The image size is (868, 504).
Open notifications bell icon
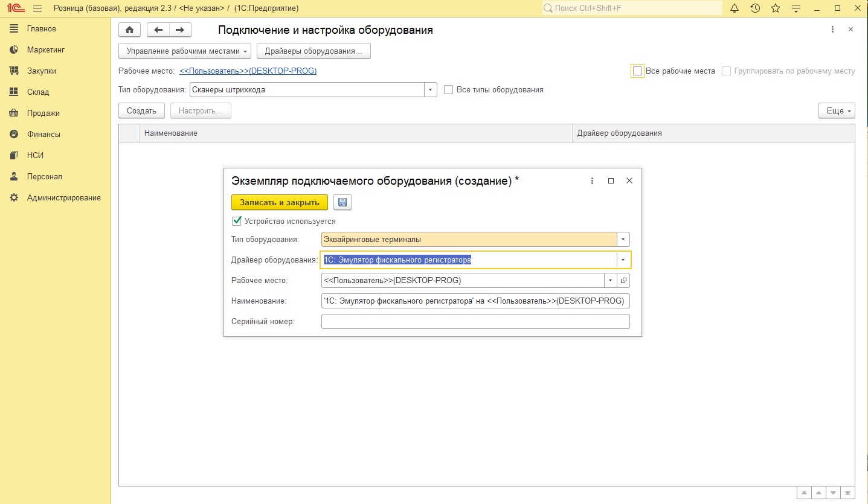click(735, 8)
